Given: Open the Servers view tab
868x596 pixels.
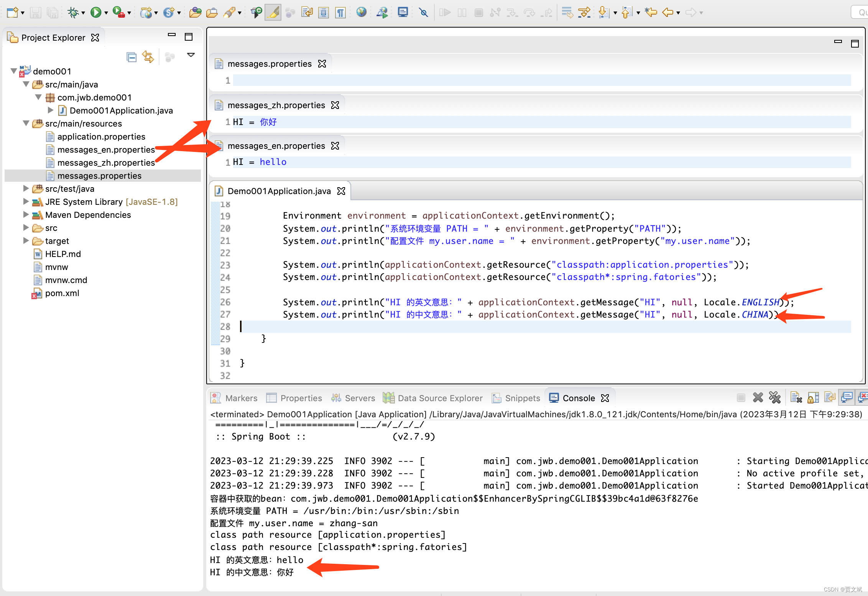Looking at the screenshot, I should 353,398.
